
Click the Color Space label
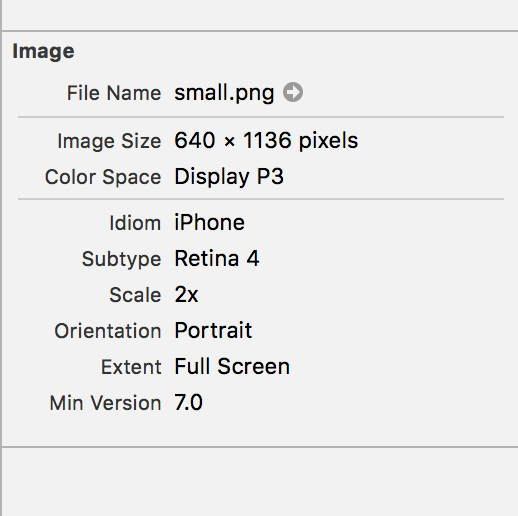click(x=103, y=177)
